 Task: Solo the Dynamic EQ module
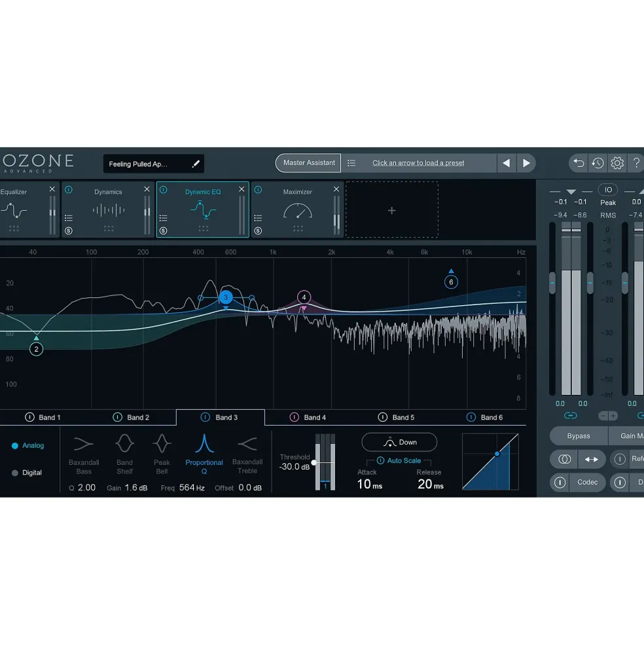click(163, 230)
